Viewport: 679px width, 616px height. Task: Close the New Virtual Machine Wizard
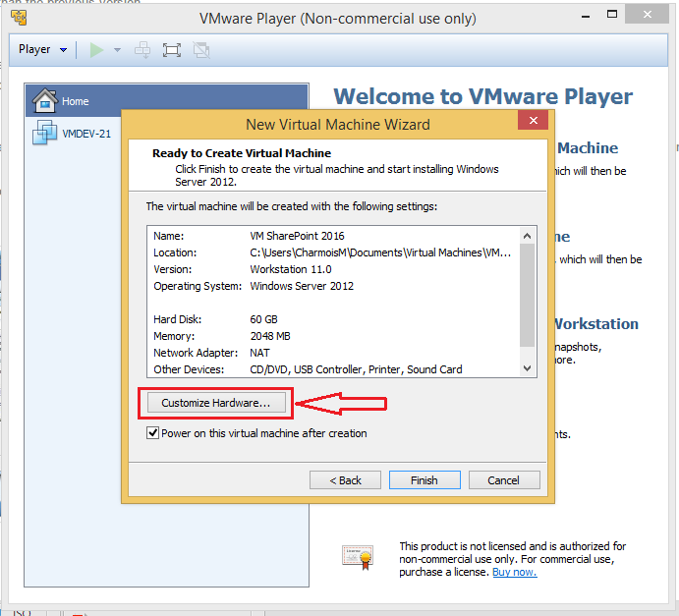(533, 120)
